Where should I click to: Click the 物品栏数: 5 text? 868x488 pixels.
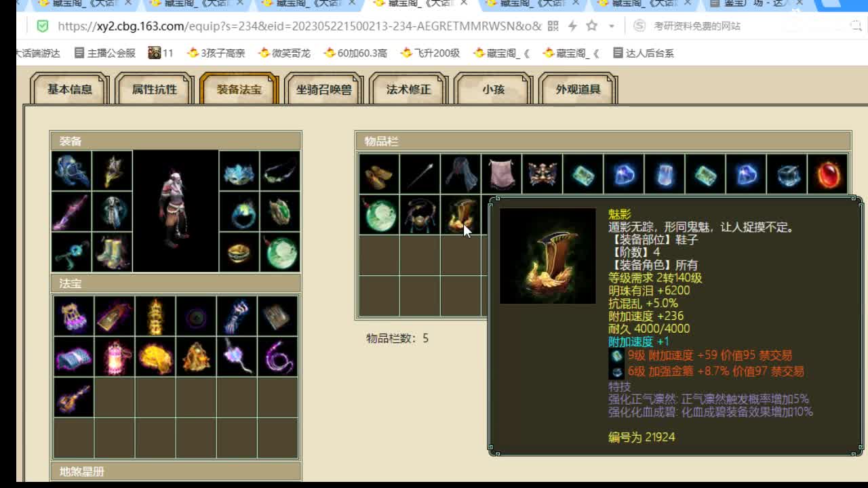coord(397,338)
